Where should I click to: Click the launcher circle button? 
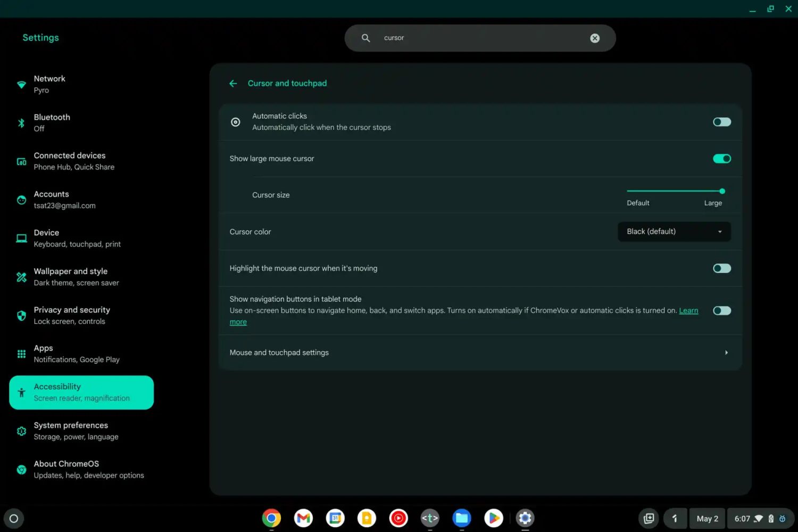(x=14, y=519)
